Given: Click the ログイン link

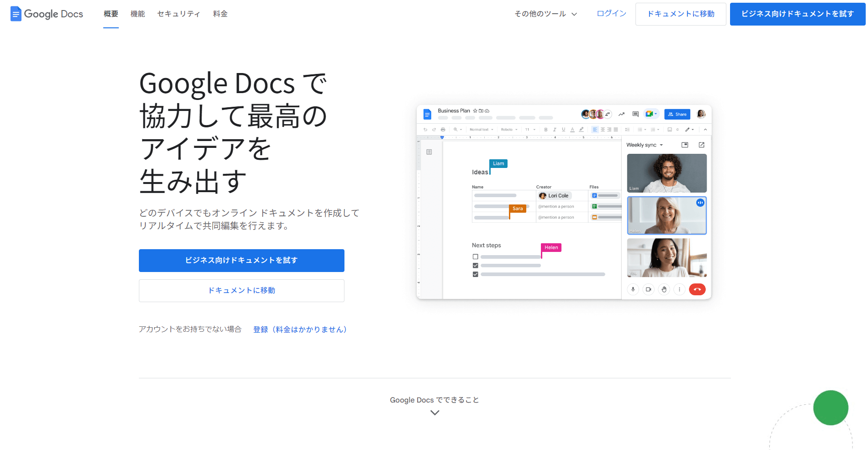Looking at the screenshot, I should point(611,14).
